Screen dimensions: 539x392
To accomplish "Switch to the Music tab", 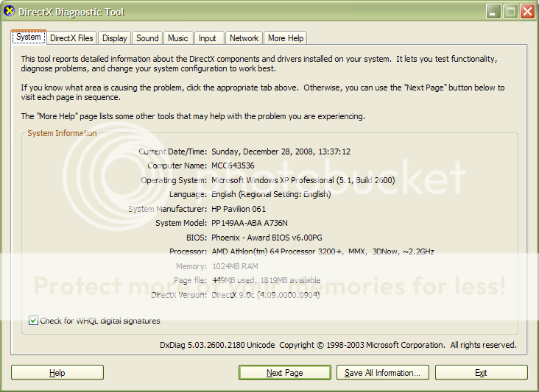I will [178, 38].
